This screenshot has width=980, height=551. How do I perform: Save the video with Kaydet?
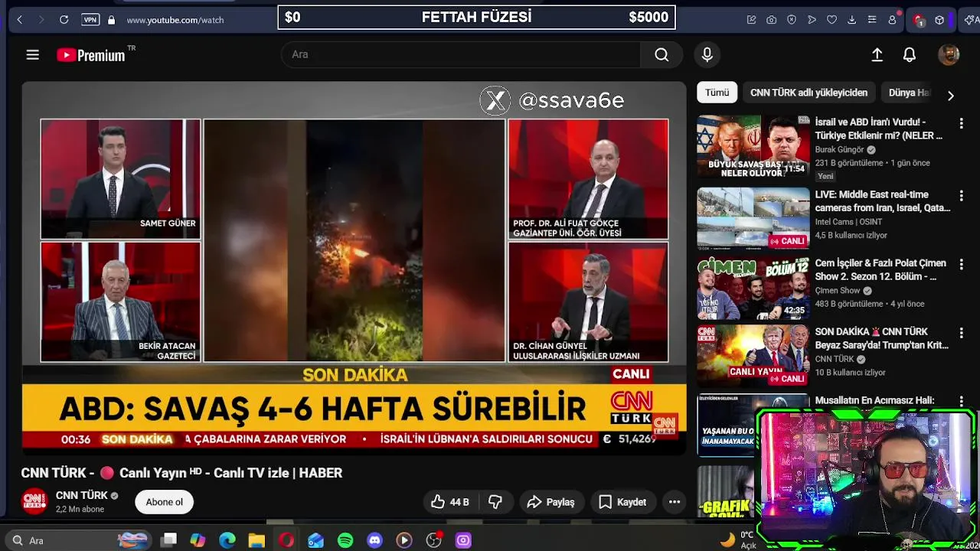click(x=622, y=502)
